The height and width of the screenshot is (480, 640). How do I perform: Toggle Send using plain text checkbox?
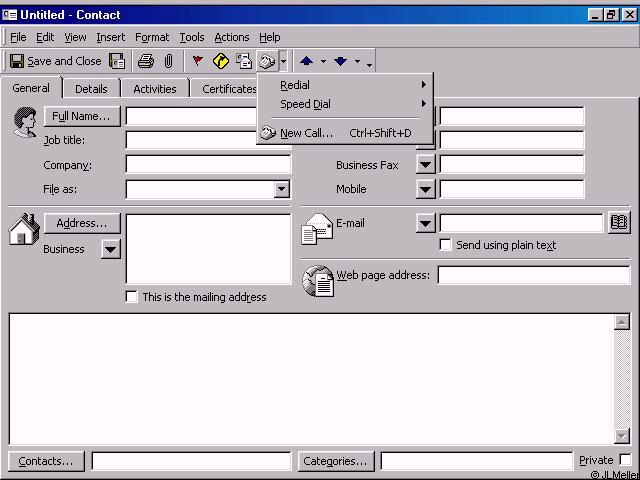point(445,245)
